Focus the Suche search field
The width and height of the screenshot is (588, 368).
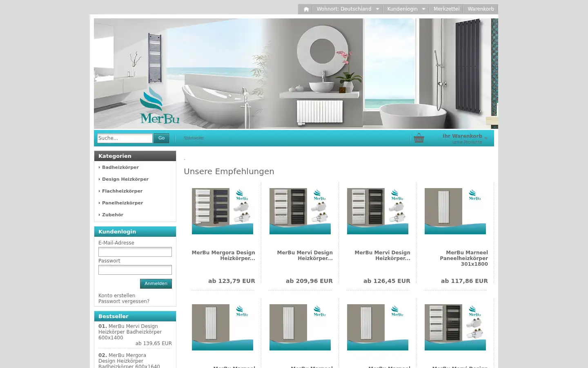pos(125,138)
